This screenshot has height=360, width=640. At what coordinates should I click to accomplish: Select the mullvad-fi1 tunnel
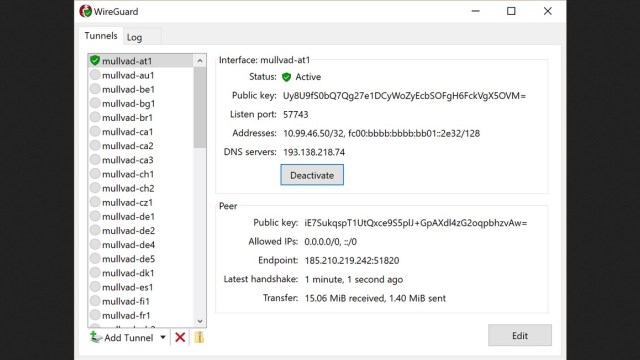pos(141,301)
